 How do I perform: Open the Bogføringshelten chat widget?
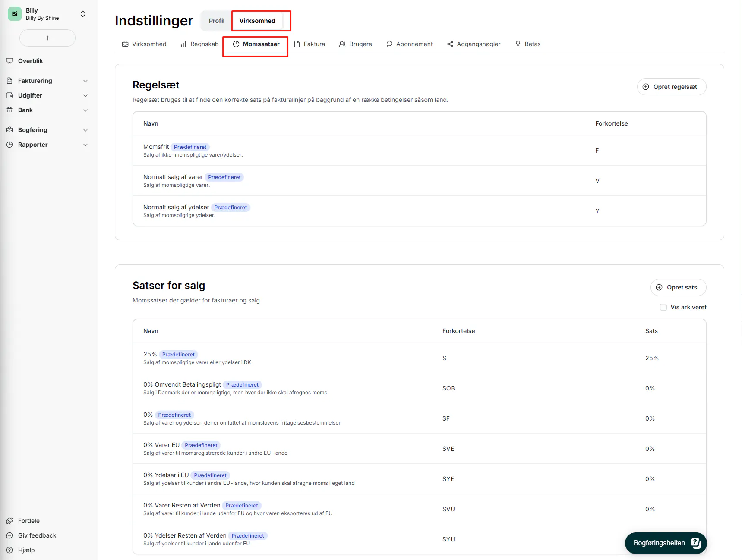pos(666,543)
